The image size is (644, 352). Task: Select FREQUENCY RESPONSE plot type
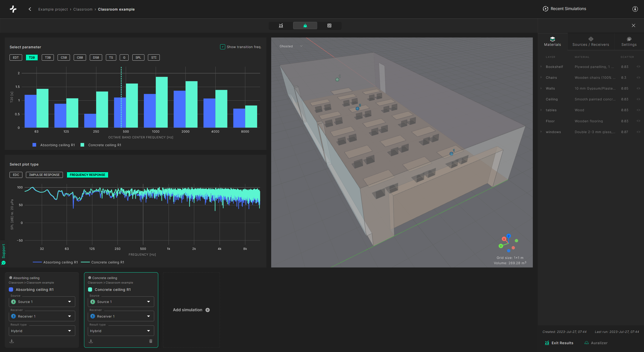coord(88,175)
